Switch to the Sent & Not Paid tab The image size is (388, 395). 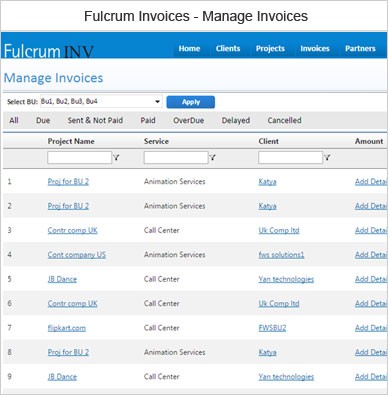pyautogui.click(x=95, y=120)
